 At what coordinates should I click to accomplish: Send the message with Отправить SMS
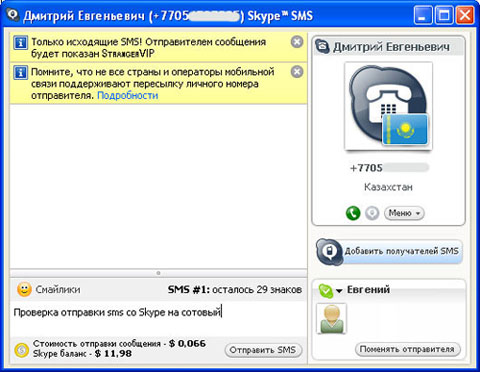point(263,350)
